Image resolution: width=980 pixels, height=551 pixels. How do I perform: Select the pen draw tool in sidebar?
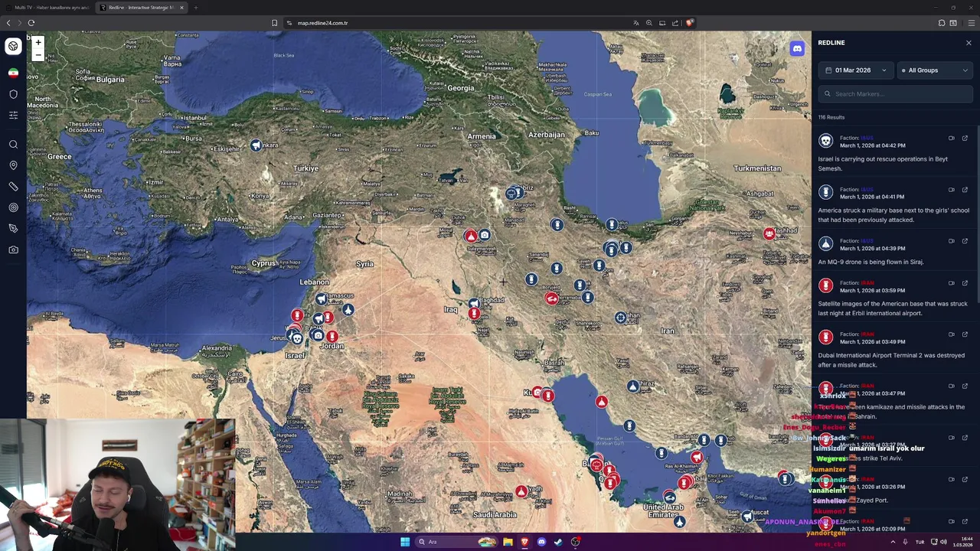(13, 228)
